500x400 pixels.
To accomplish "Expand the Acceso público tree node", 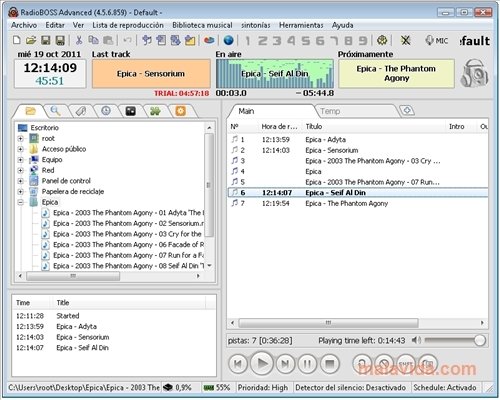I will (x=20, y=149).
